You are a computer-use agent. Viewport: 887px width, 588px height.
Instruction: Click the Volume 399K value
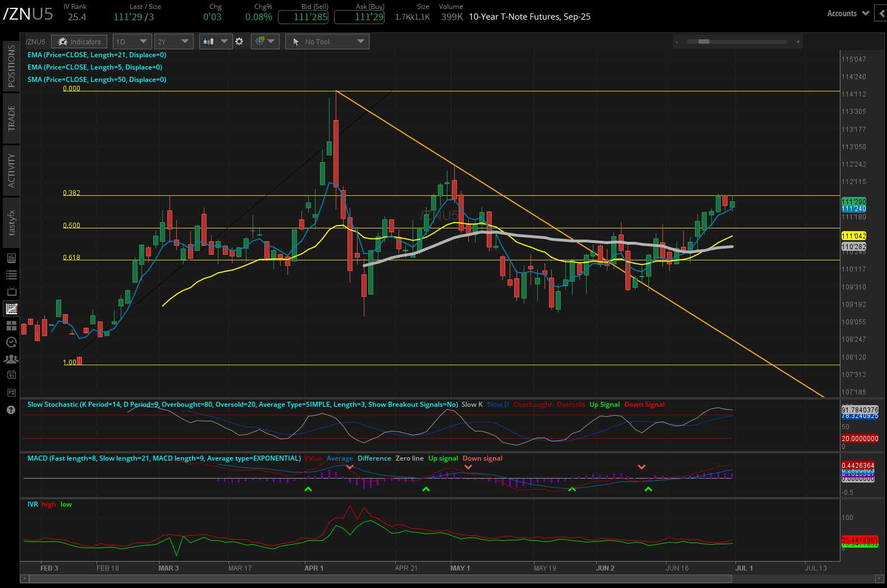pyautogui.click(x=451, y=17)
